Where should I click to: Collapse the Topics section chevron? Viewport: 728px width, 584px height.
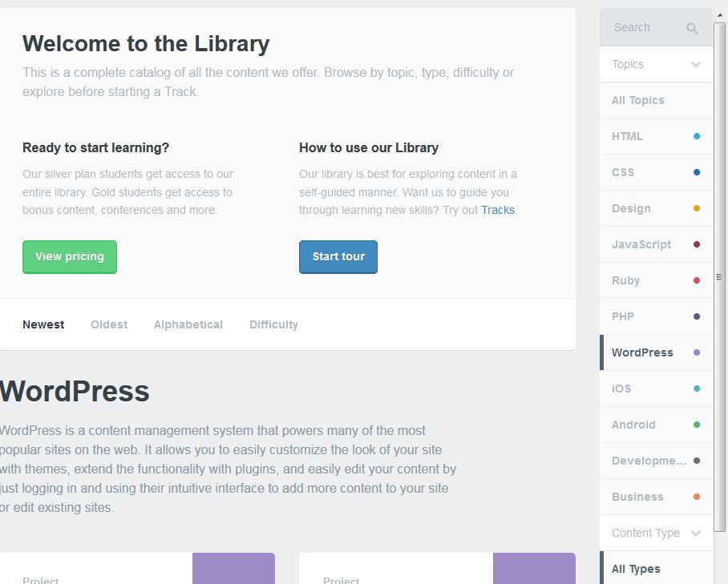tap(695, 64)
